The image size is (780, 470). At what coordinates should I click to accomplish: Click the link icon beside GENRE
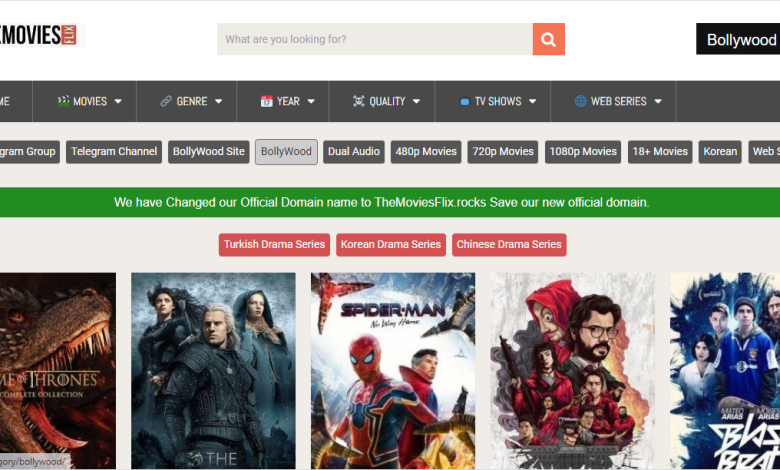point(166,101)
